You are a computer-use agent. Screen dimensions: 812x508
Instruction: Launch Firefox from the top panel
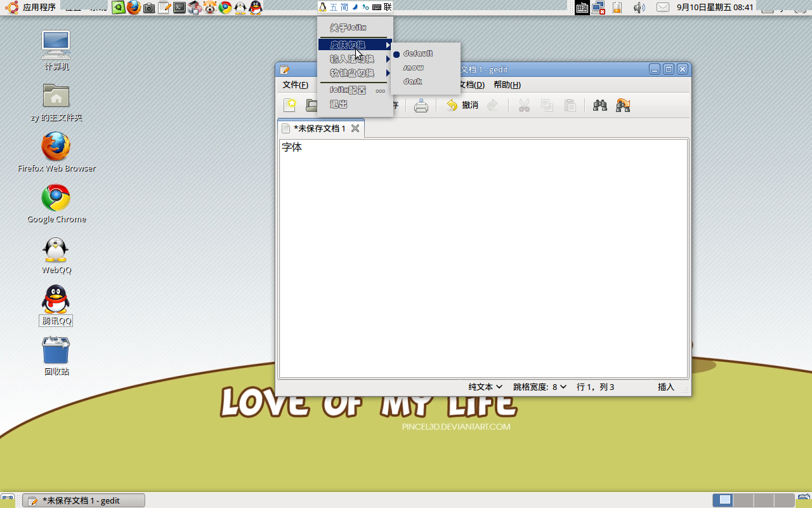133,8
